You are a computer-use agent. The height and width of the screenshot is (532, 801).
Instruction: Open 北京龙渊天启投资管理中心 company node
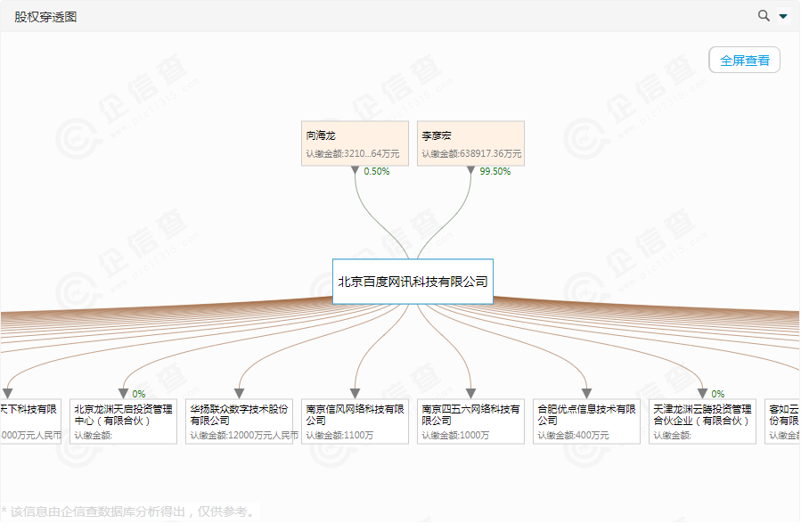(x=123, y=422)
